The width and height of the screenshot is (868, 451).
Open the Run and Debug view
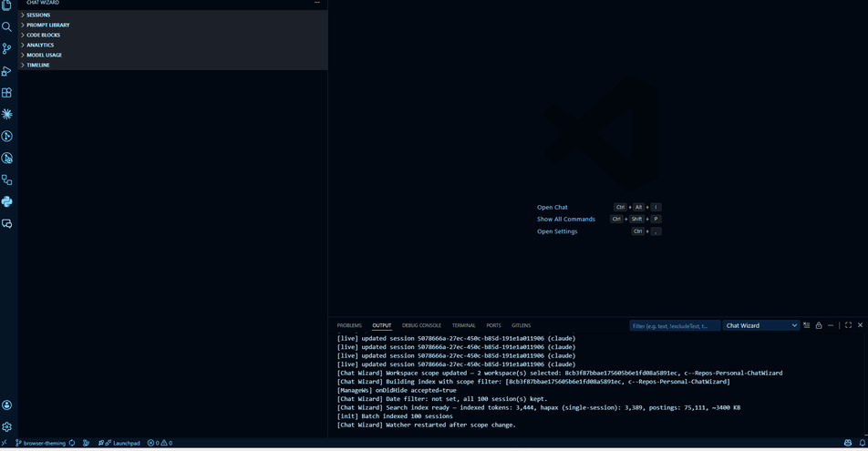(x=6, y=71)
